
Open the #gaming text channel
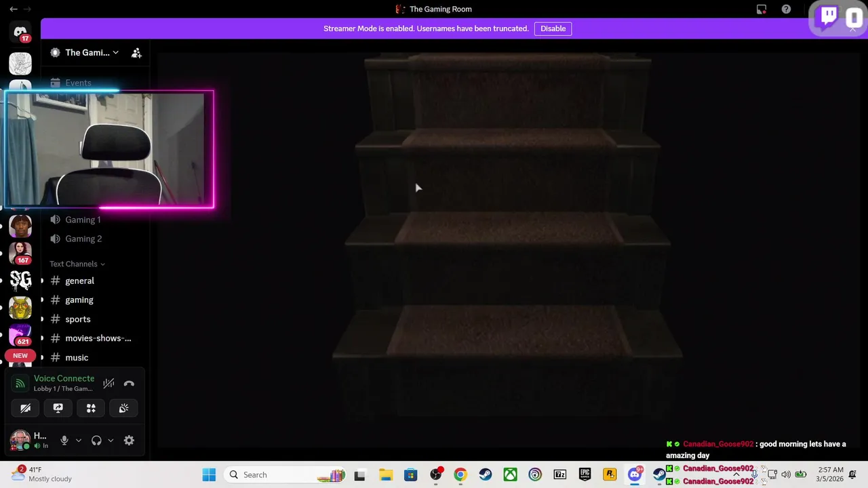pyautogui.click(x=79, y=300)
